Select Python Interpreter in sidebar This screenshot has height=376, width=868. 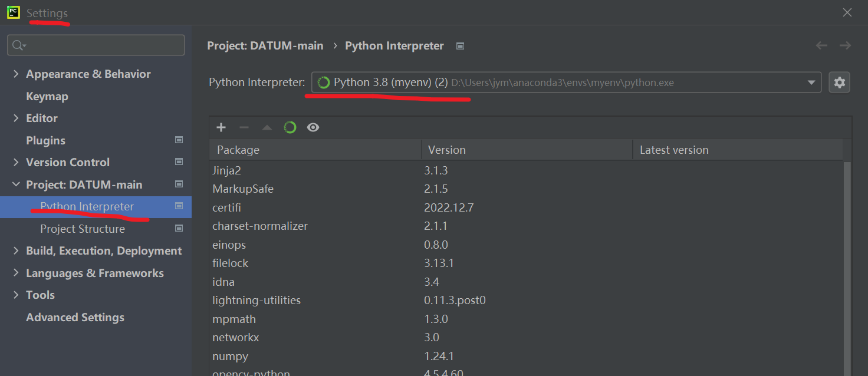[96, 207]
